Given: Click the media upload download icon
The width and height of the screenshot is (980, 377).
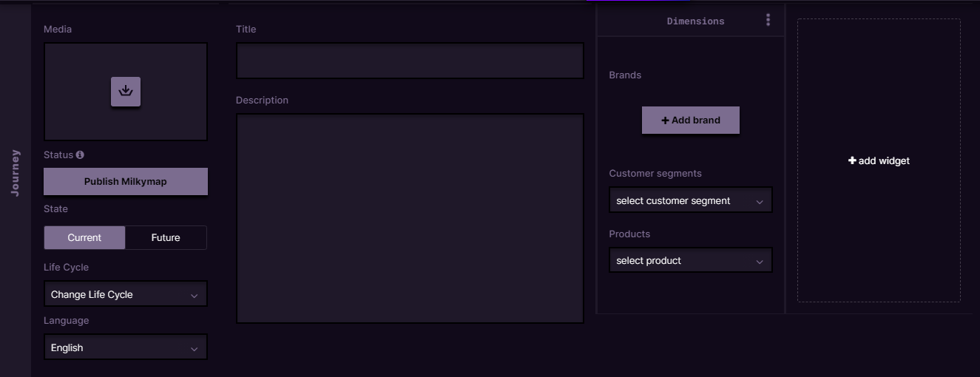Looking at the screenshot, I should (126, 92).
